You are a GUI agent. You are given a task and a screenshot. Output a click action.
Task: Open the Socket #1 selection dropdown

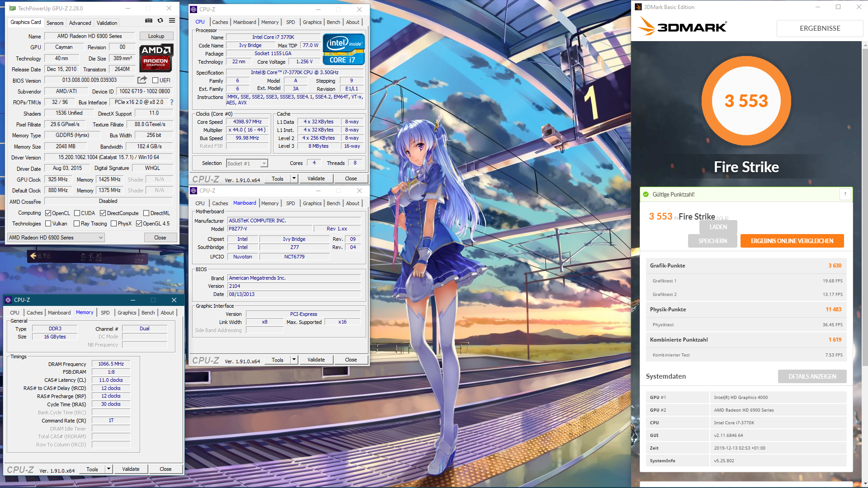(x=247, y=164)
